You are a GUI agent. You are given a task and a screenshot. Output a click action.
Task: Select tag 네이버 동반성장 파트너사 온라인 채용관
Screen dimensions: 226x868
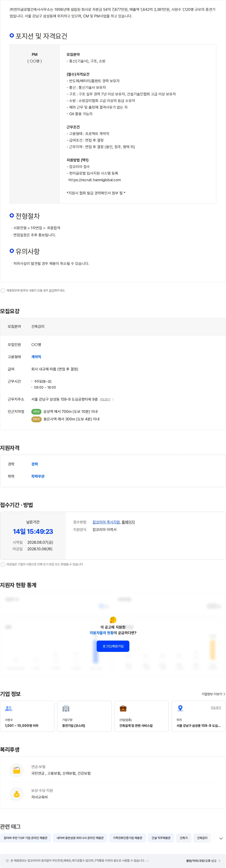[80, 838]
